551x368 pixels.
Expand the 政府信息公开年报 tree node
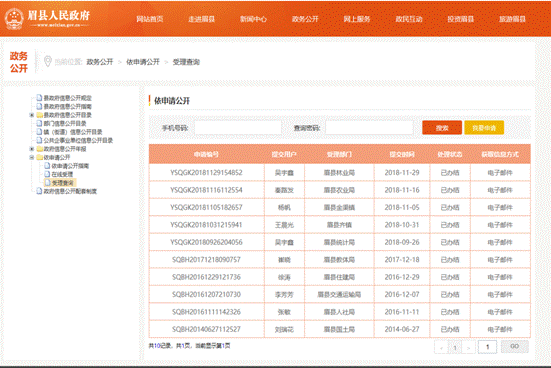tap(32, 149)
